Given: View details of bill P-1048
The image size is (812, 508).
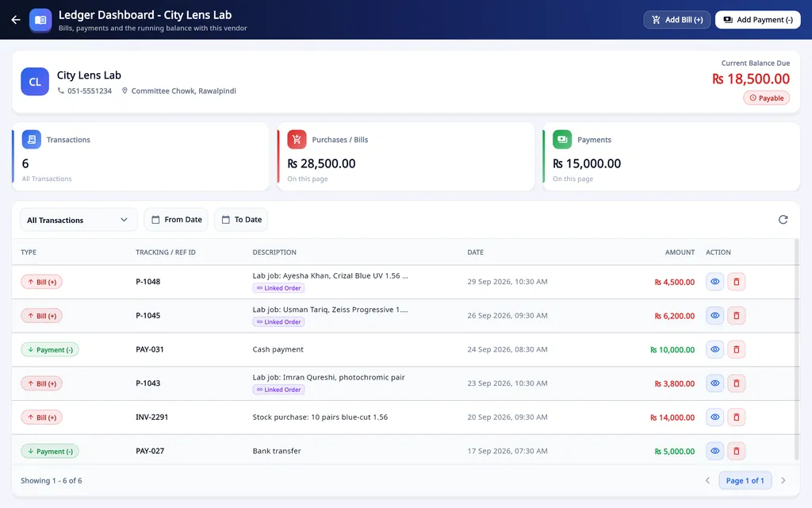Looking at the screenshot, I should [714, 282].
